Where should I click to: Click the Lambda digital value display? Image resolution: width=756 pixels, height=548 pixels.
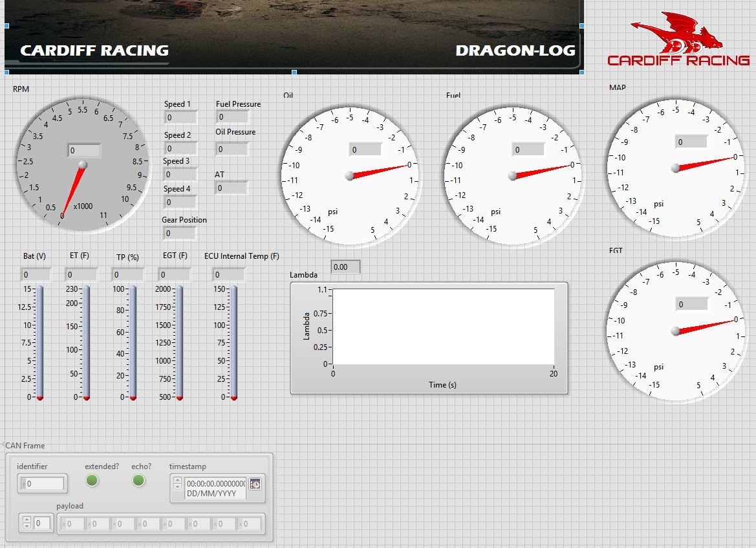(345, 267)
